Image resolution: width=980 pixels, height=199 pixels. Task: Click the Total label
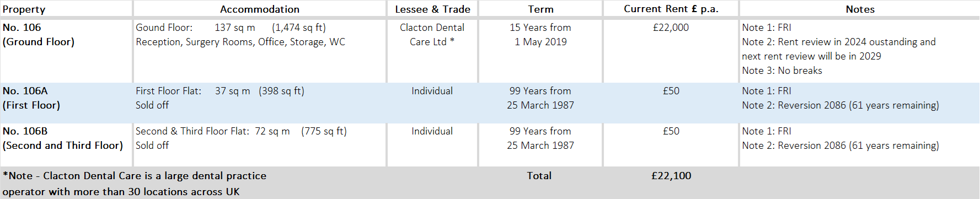(539, 175)
